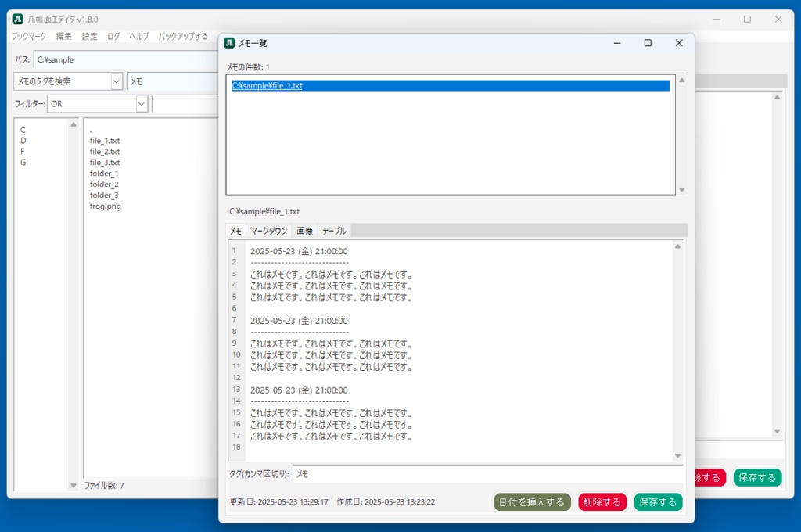This screenshot has height=532, width=801.
Task: Click the ファイル数: 7 status text
Action: point(104,486)
